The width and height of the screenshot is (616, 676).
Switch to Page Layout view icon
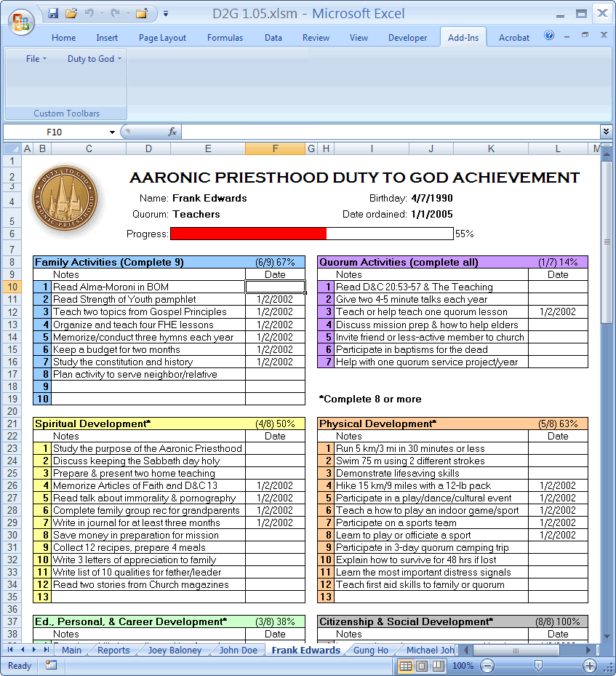point(422,666)
